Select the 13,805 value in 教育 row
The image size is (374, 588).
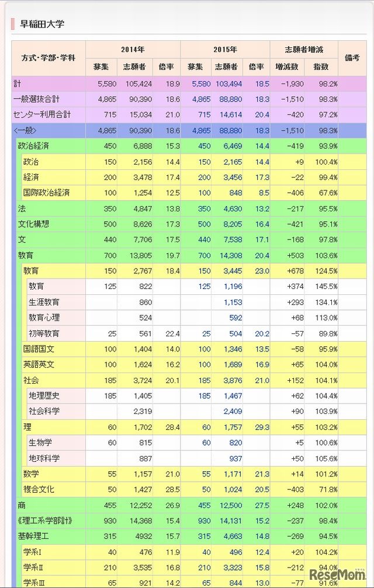pos(141,255)
